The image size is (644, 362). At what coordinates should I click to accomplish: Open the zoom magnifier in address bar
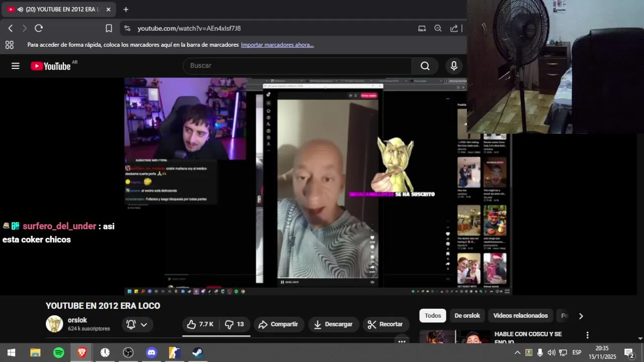point(438,28)
